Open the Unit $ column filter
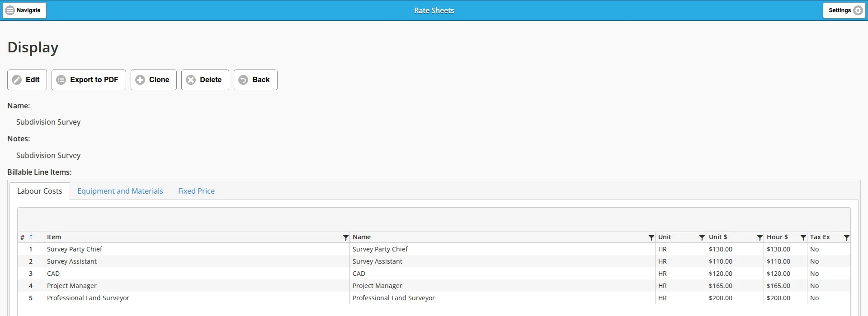This screenshot has height=316, width=868. pos(759,237)
